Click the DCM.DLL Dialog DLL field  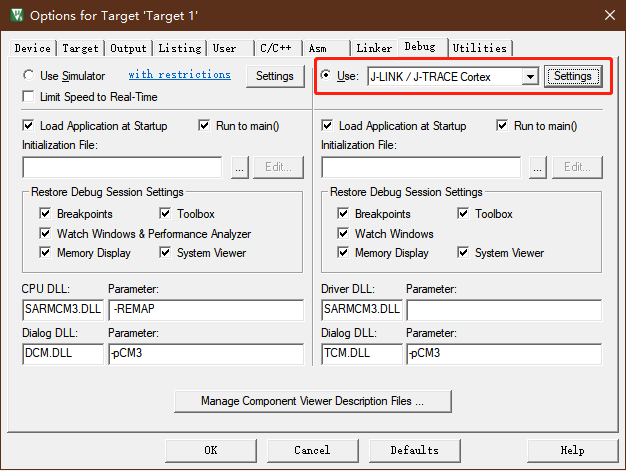(63, 354)
